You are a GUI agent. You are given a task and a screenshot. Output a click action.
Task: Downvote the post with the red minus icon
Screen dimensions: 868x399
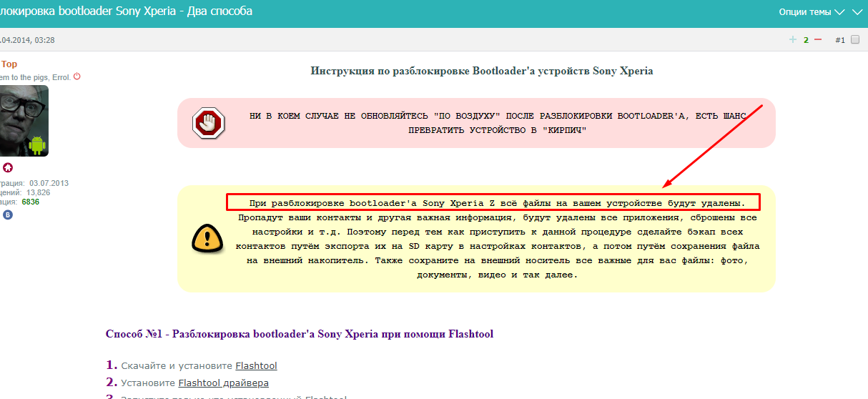point(818,40)
